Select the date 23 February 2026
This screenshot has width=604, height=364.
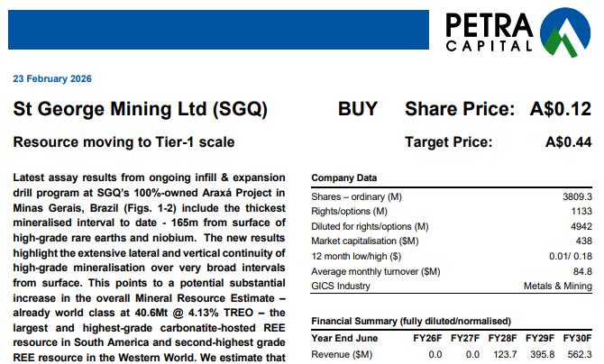[x=51, y=78]
